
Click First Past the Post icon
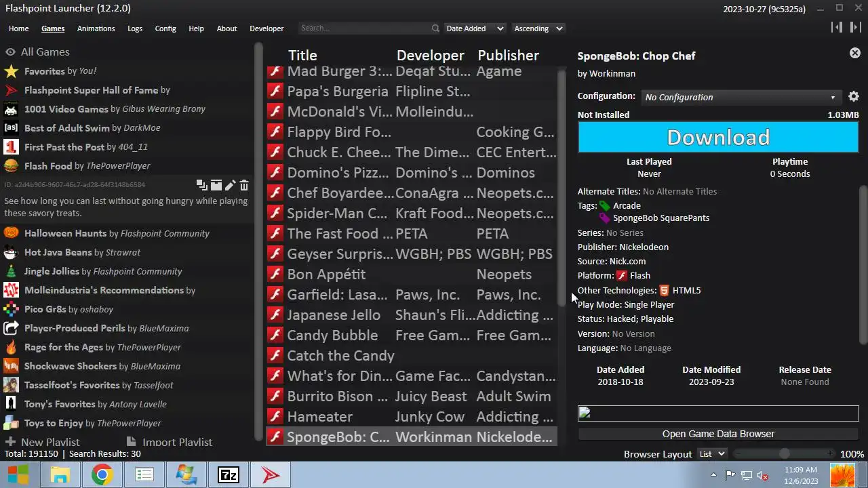coord(11,147)
